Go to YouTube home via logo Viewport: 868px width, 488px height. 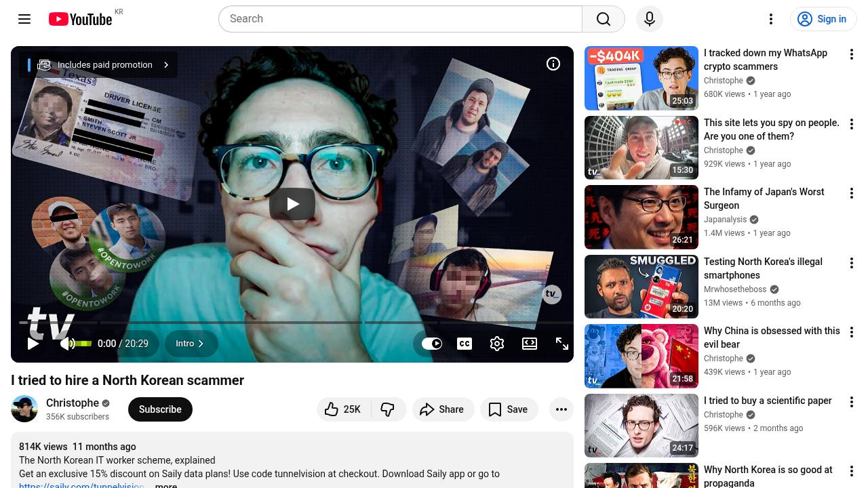click(x=80, y=19)
